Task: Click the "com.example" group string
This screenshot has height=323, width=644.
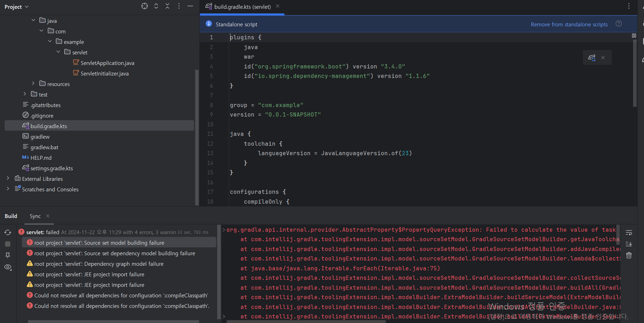Action: (281, 105)
